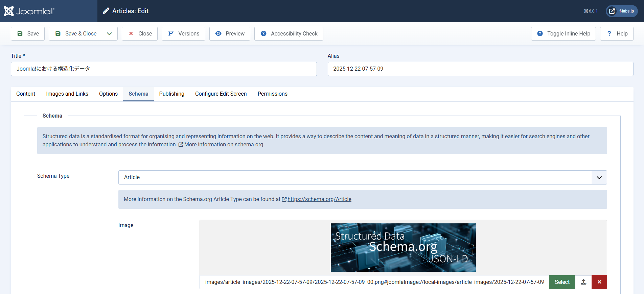Screen dimensions: 644x294
Task: Click the Structured Data image thumbnail
Action: tap(403, 247)
